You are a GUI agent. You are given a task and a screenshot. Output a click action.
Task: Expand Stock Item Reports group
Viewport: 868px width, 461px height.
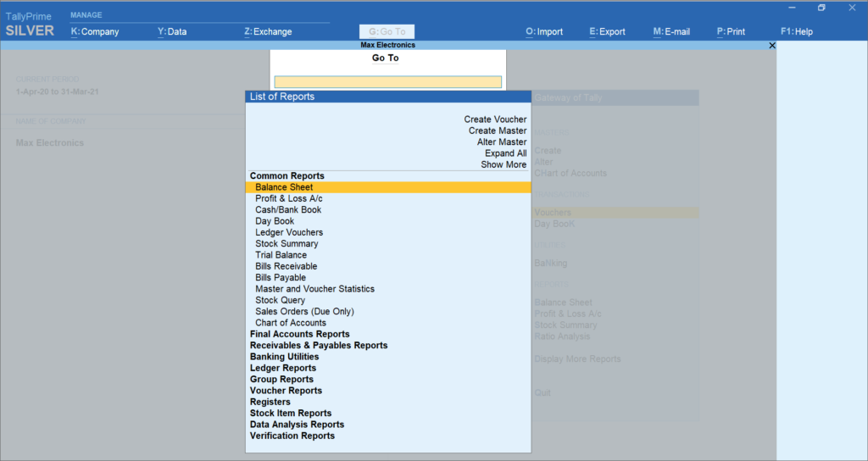coord(291,414)
